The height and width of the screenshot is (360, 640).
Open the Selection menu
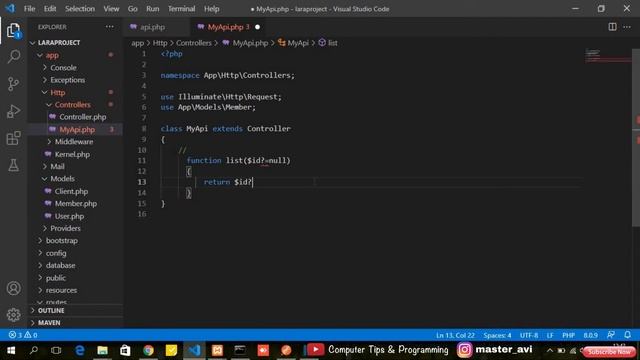coord(80,9)
